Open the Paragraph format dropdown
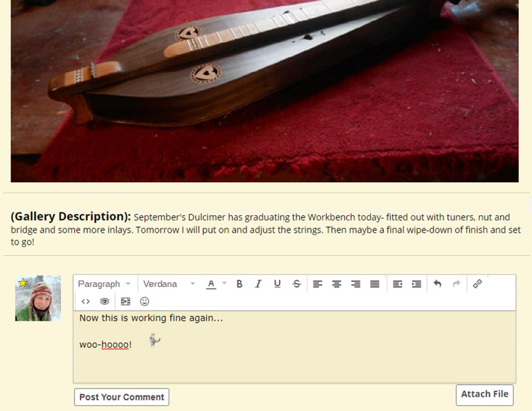The width and height of the screenshot is (532, 411). 105,284
